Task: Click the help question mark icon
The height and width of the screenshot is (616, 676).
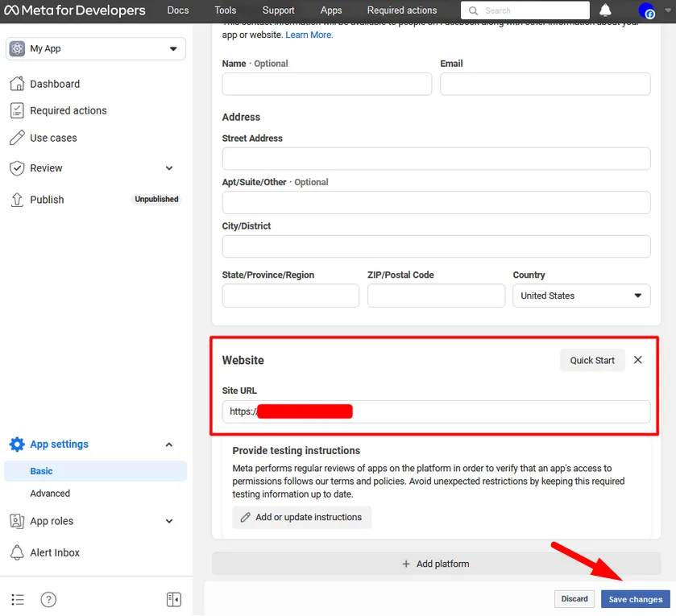Action: 48,599
